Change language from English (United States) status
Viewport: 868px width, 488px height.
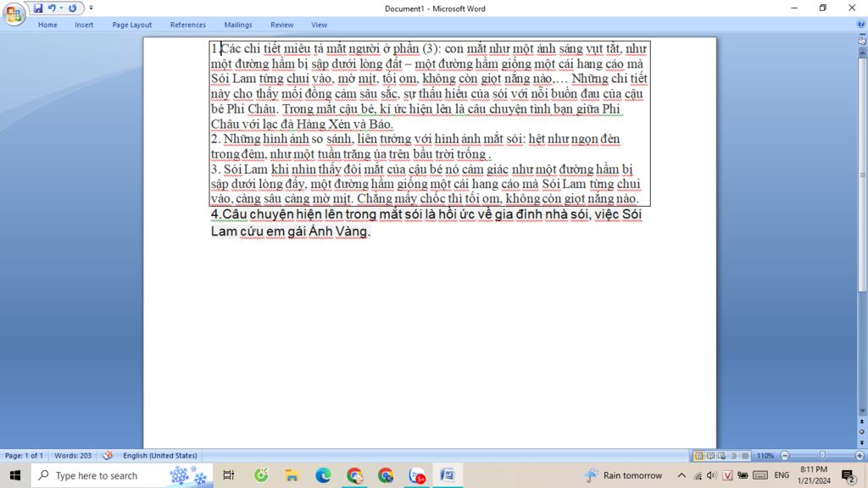click(159, 455)
